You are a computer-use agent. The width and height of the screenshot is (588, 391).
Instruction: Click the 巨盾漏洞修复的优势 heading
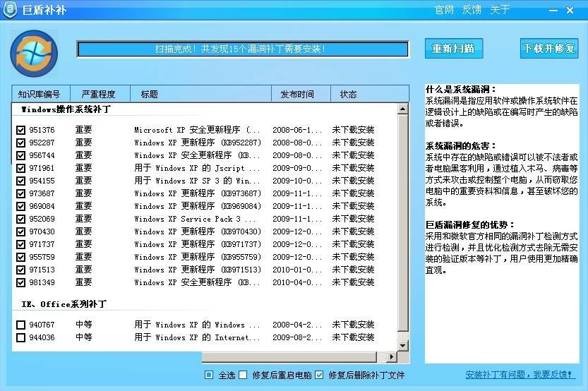coord(470,225)
